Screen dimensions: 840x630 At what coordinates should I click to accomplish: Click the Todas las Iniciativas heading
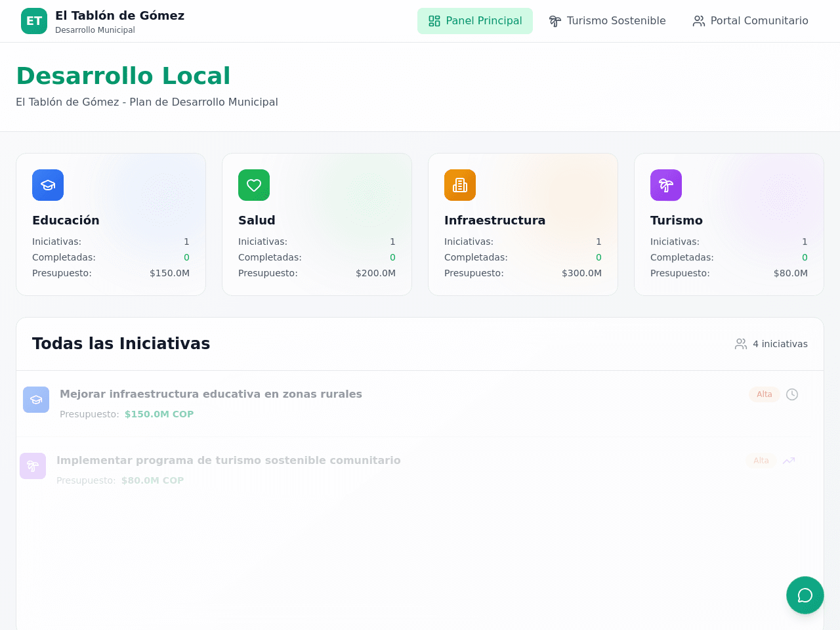(121, 344)
